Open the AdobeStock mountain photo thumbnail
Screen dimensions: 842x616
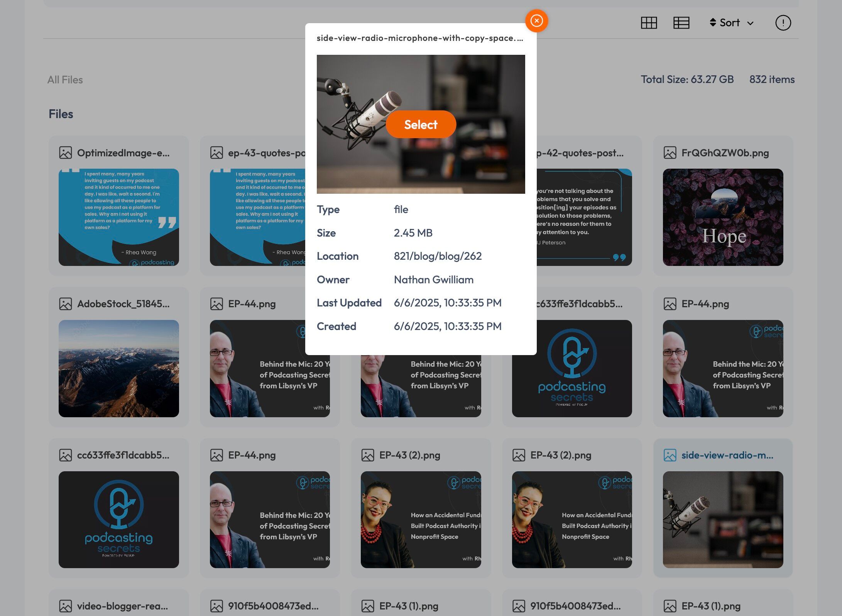[x=118, y=368]
